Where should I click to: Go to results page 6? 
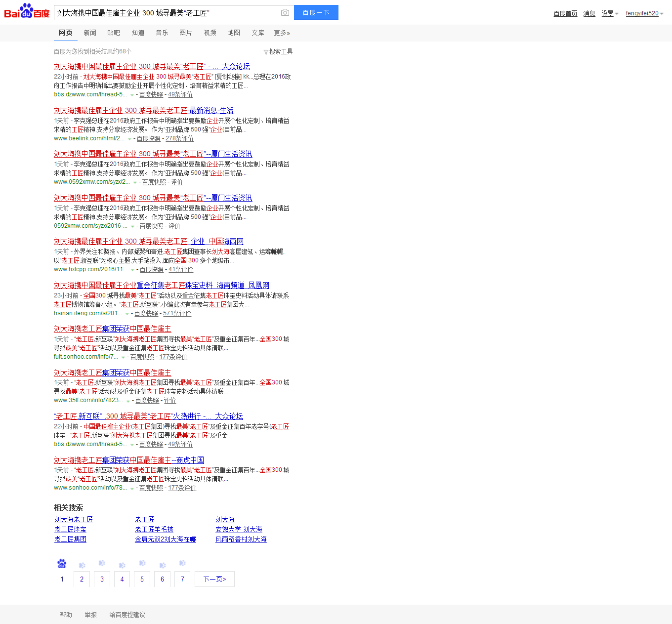point(162,579)
